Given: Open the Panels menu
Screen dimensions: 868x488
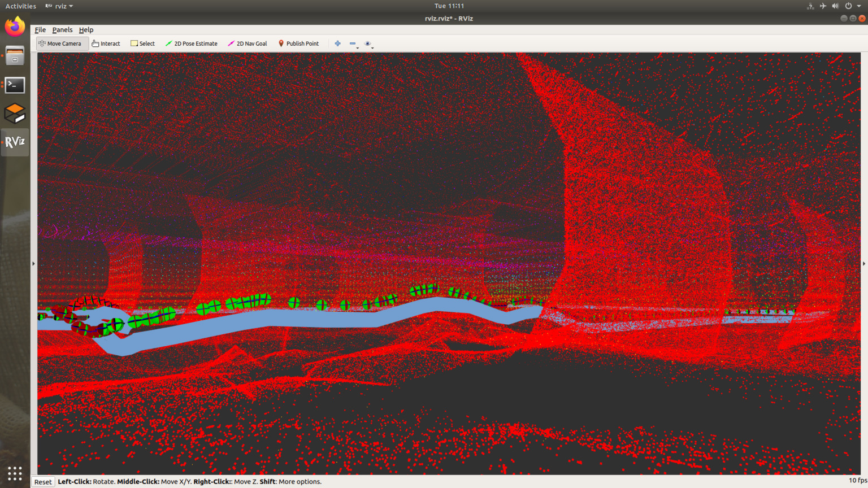Looking at the screenshot, I should [62, 29].
